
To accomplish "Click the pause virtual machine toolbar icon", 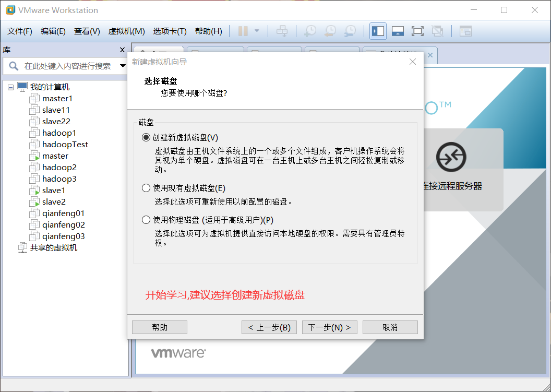I will tap(243, 31).
